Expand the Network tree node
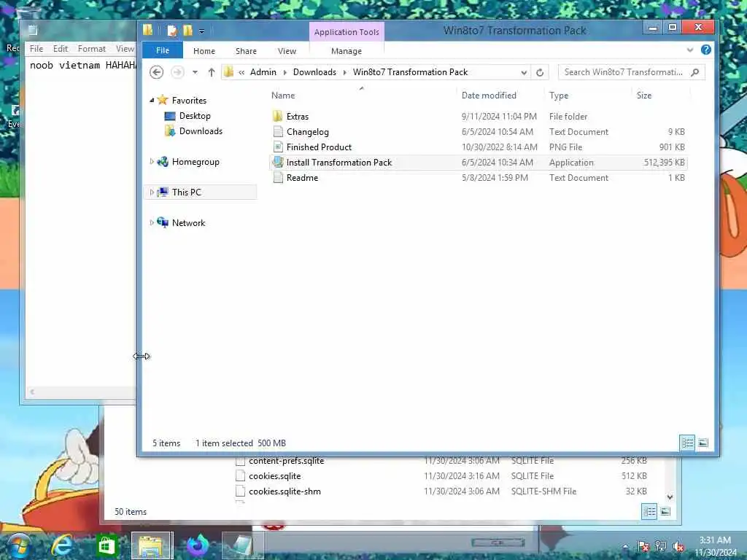The width and height of the screenshot is (747, 560). point(152,222)
